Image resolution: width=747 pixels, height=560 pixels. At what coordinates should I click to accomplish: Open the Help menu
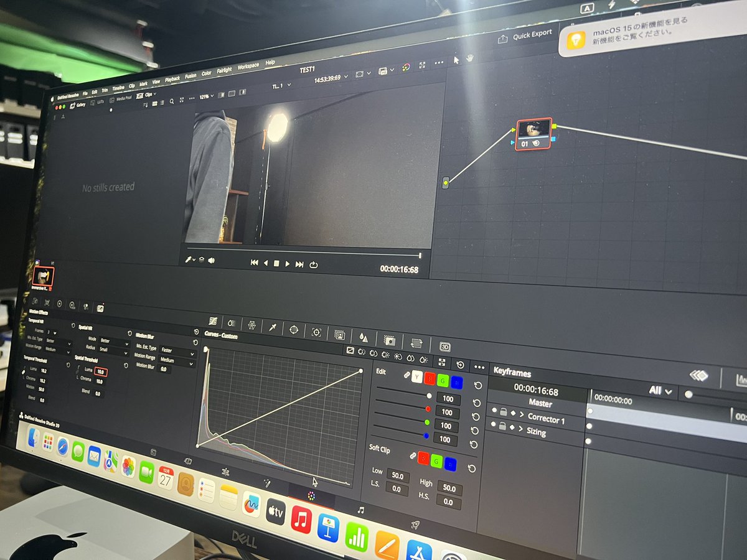click(x=270, y=63)
